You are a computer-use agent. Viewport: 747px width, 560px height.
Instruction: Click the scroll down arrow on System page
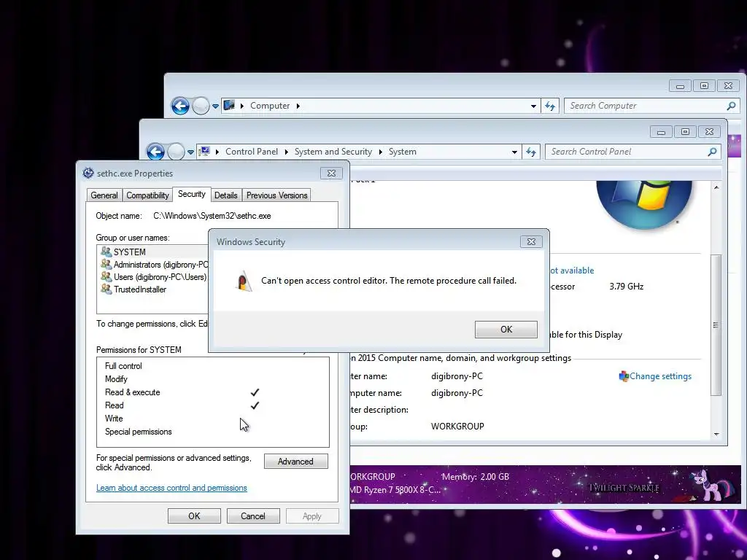click(x=716, y=435)
